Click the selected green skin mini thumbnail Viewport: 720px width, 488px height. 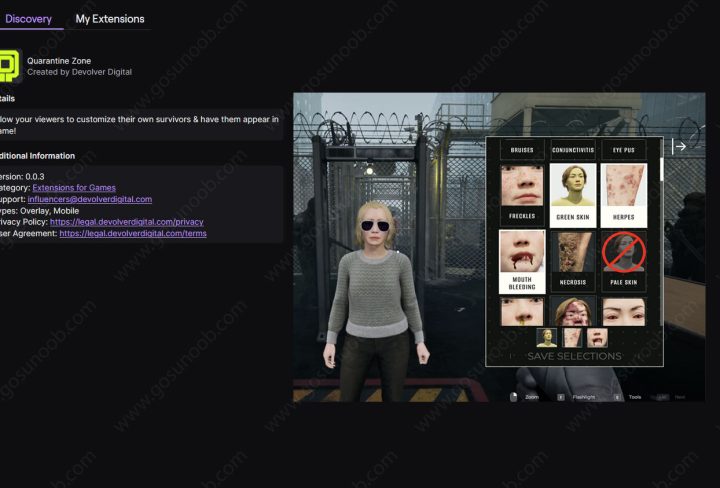tap(546, 337)
